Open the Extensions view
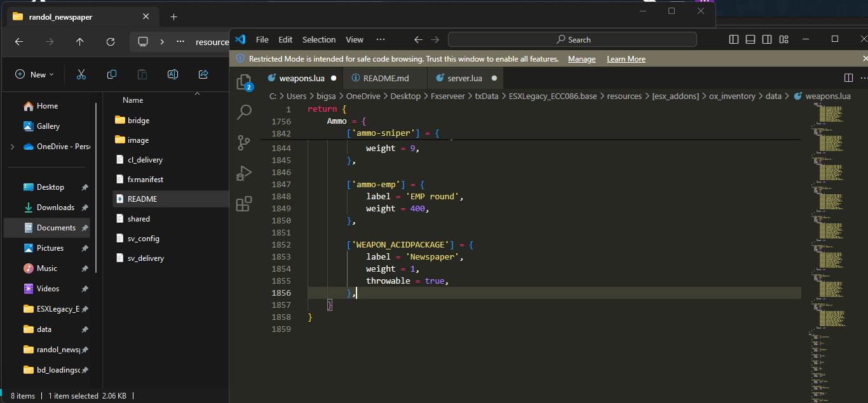Viewport: 868px width, 403px height. coord(244,203)
